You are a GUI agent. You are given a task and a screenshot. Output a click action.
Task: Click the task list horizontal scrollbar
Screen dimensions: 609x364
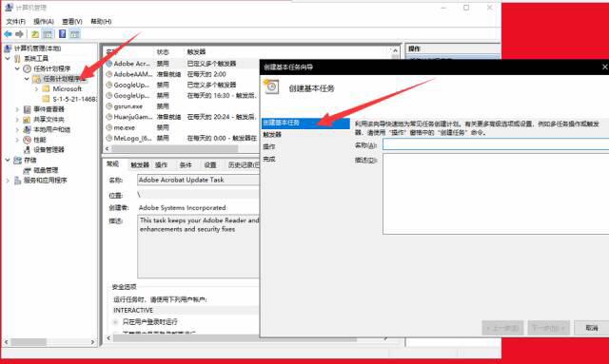point(175,148)
